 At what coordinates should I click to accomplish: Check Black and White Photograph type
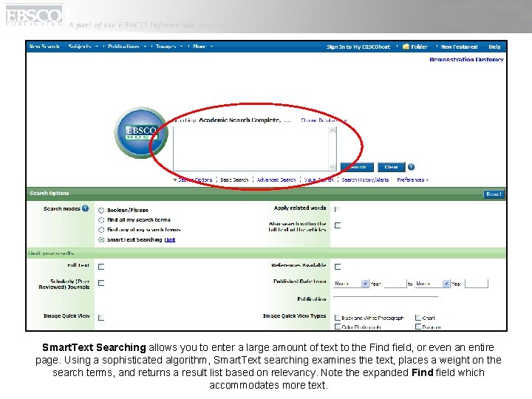tap(337, 318)
